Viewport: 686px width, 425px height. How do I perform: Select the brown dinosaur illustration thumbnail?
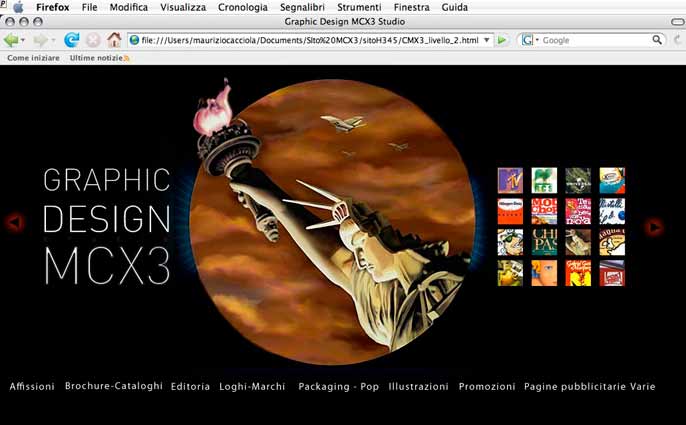tap(578, 242)
